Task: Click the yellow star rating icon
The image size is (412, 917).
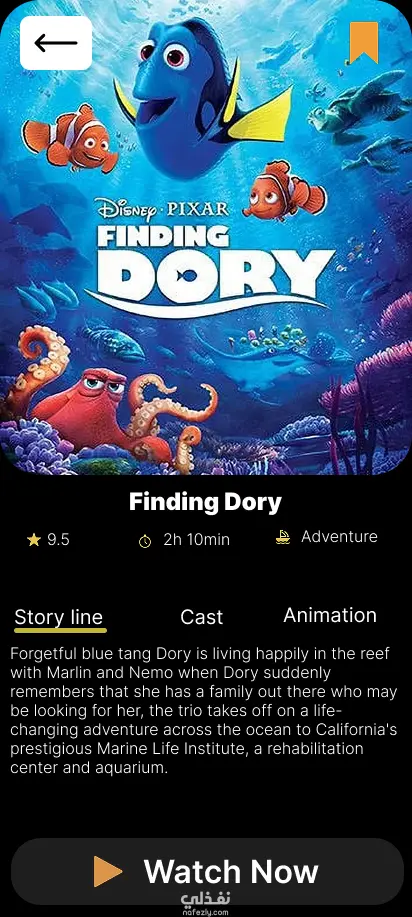Action: pyautogui.click(x=33, y=540)
